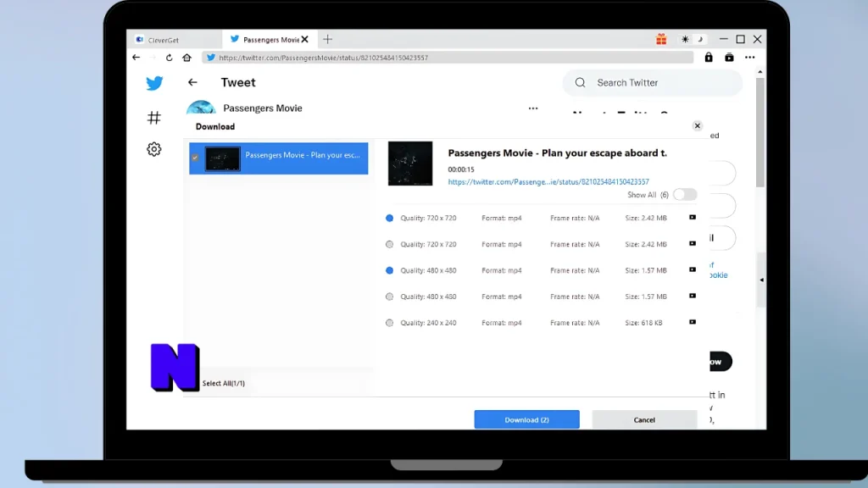Switch to the CleverGet tab
This screenshot has width=868, height=488.
click(174, 40)
